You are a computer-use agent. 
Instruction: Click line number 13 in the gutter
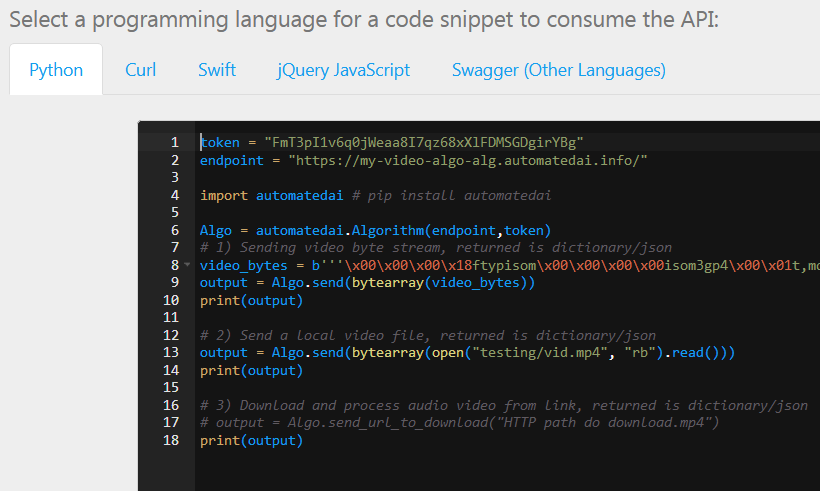point(171,352)
